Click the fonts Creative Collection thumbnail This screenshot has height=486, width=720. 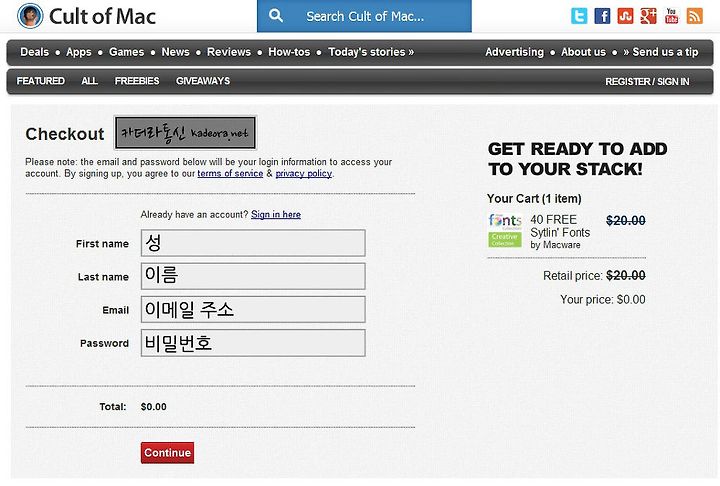505,231
